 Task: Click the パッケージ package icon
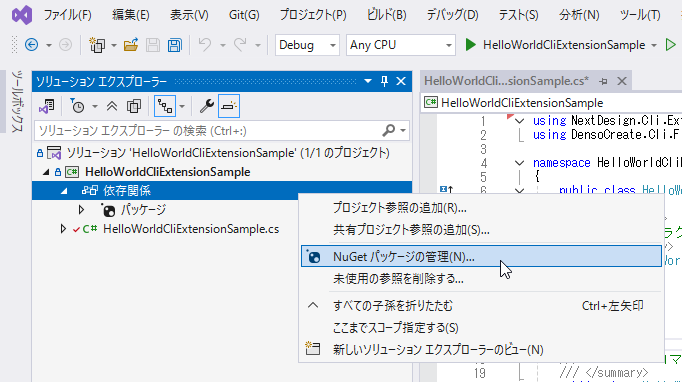click(x=108, y=210)
